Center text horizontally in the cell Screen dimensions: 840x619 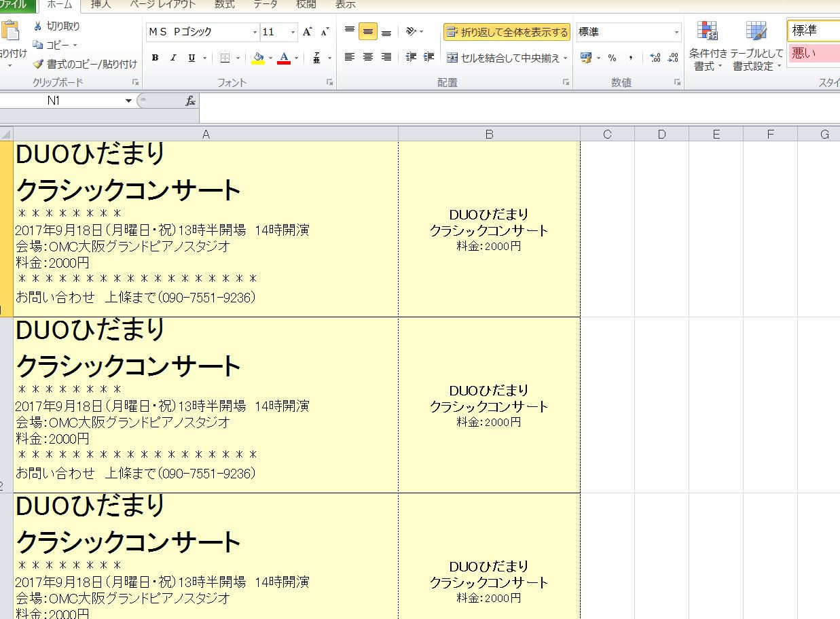[368, 58]
